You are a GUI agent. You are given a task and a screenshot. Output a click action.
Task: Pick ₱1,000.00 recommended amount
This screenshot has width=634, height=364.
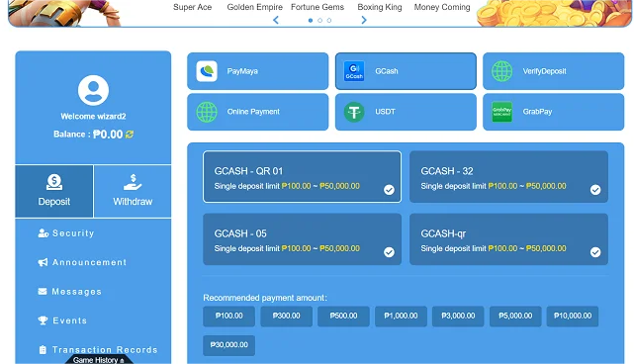401,316
